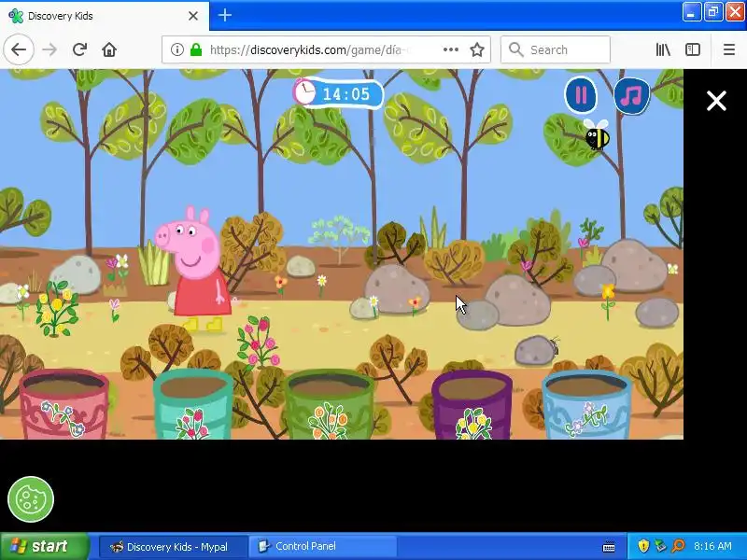Image resolution: width=747 pixels, height=560 pixels.
Task: Open the Library bookshelf icon
Action: tap(663, 49)
